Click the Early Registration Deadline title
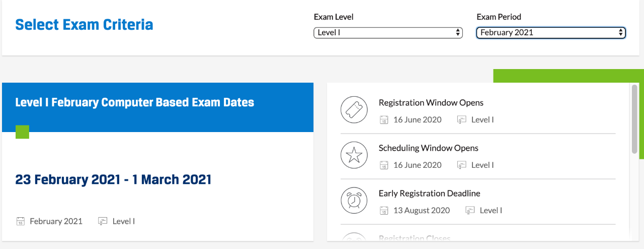The image size is (644, 249). [429, 194]
